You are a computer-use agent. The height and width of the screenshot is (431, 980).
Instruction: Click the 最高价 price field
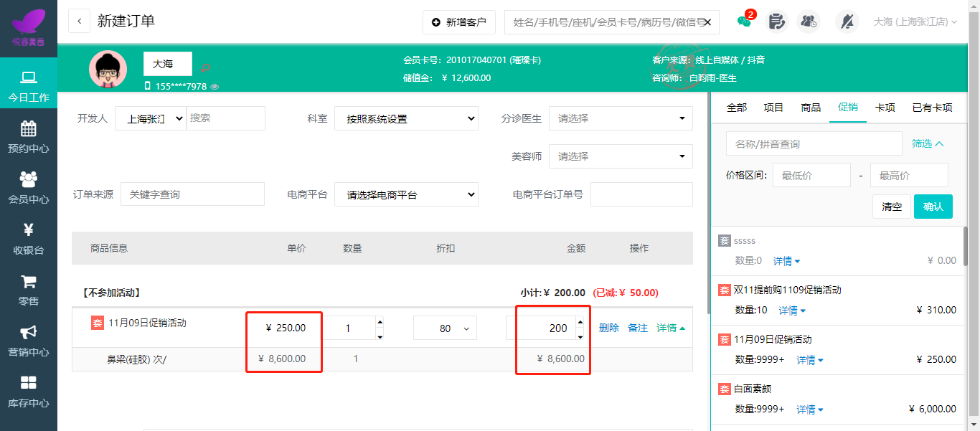tap(909, 175)
